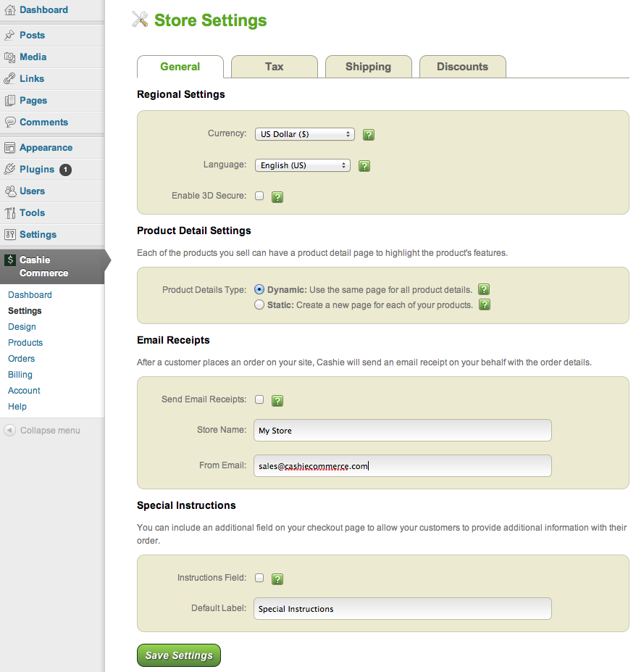The image size is (636, 672).
Task: Open help for Instructions Field
Action: (x=277, y=579)
